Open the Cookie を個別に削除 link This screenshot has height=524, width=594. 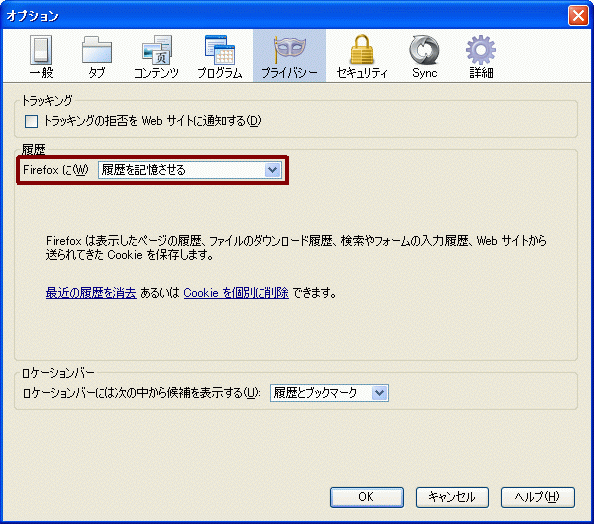point(236,293)
